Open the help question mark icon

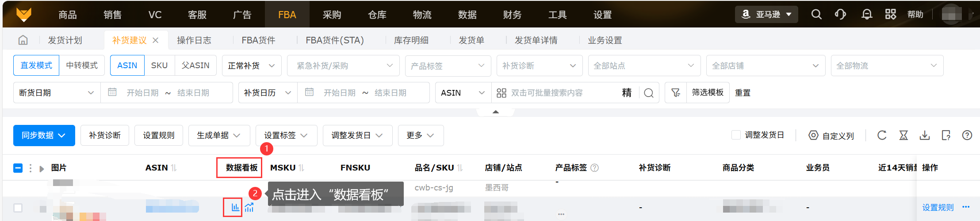pyautogui.click(x=967, y=136)
